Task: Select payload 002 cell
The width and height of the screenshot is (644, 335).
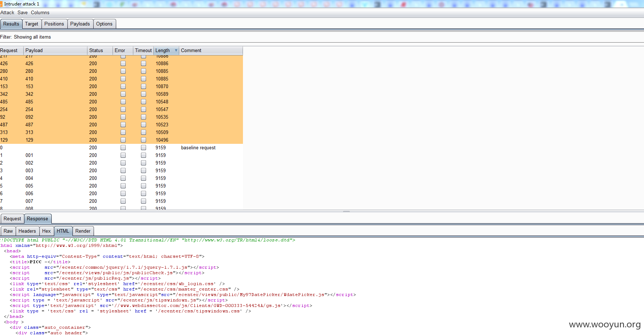Action: (55, 163)
